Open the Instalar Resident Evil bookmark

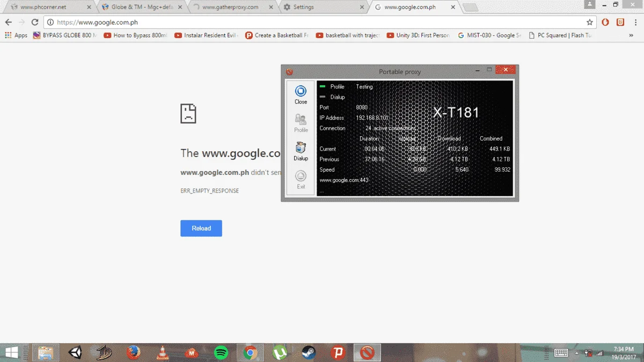coord(207,35)
